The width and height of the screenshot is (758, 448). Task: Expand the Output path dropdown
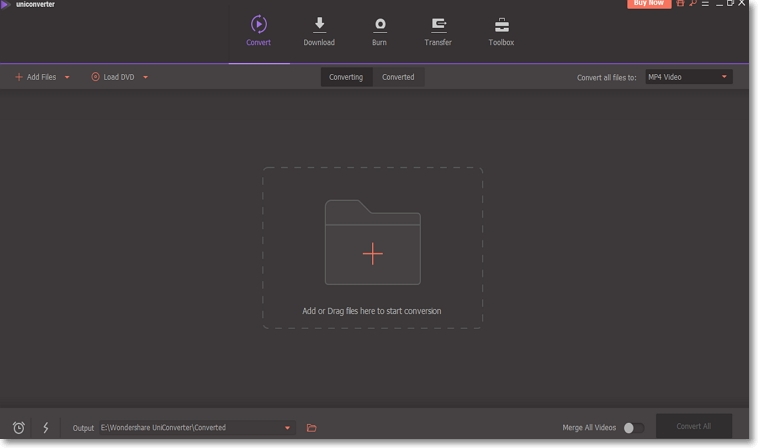click(x=288, y=428)
